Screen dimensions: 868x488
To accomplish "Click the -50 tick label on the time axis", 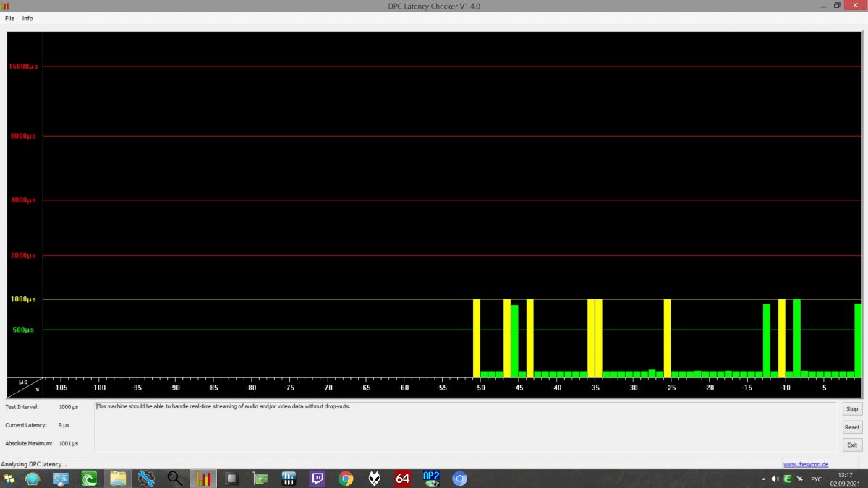I will 480,388.
